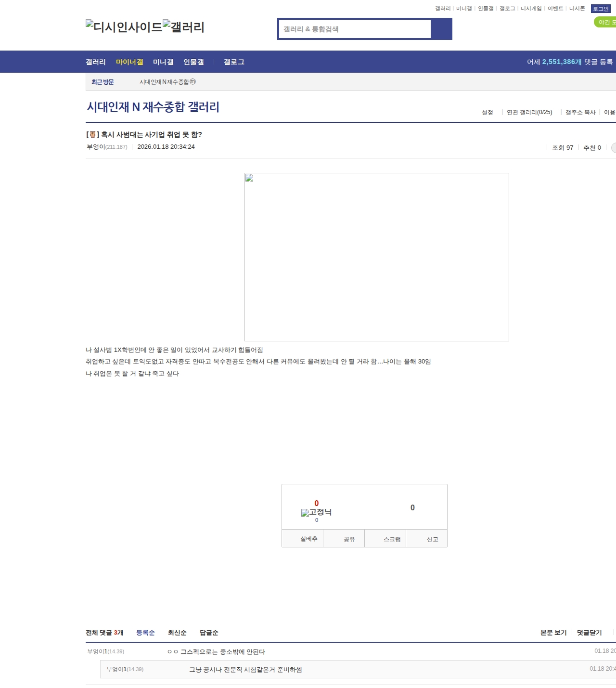
Task: Click the 조회 97 view count
Action: coord(563,148)
